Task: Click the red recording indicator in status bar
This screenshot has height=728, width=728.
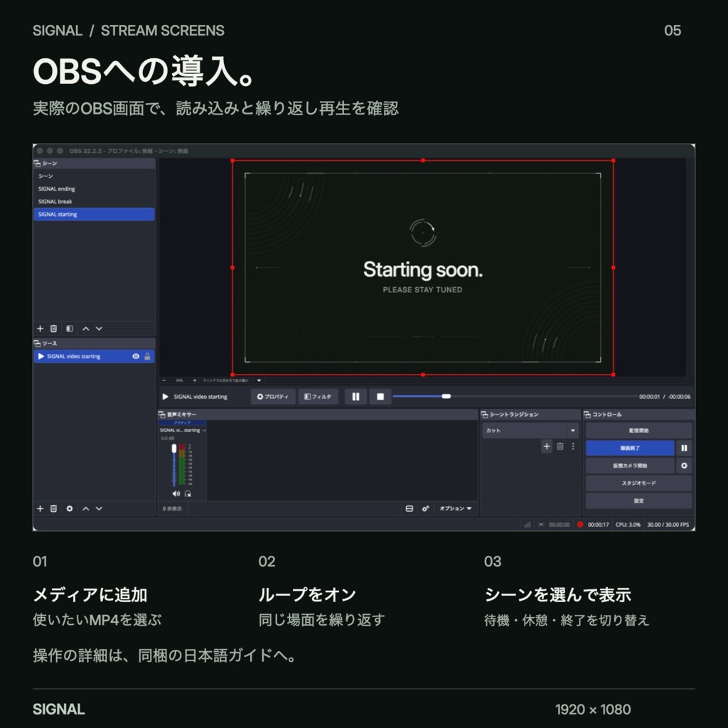Action: pos(580,525)
